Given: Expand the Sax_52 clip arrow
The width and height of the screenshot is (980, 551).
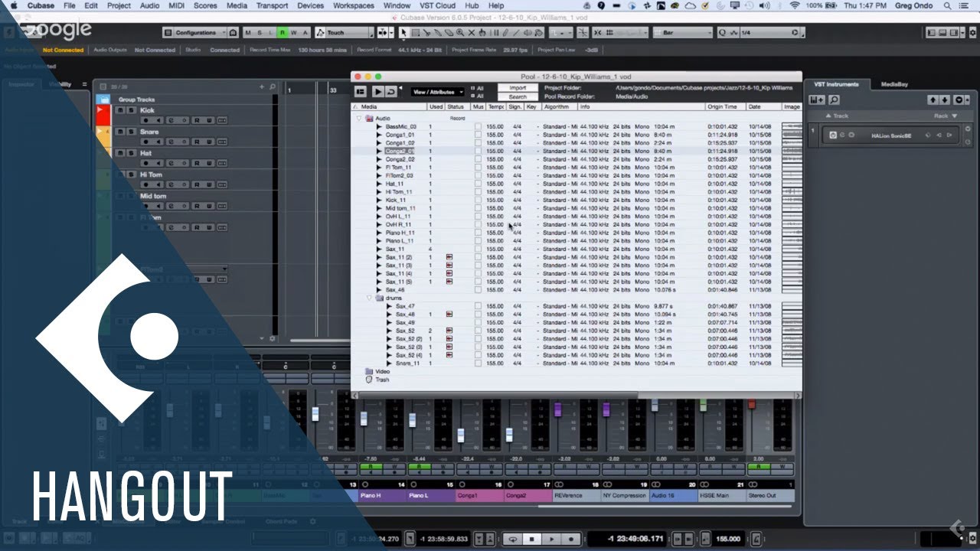Looking at the screenshot, I should [x=389, y=331].
